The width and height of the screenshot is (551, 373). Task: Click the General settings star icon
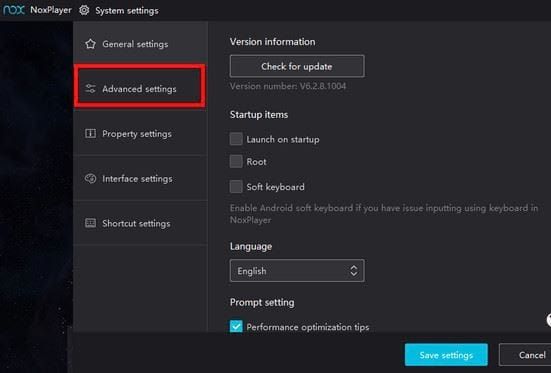pos(90,44)
